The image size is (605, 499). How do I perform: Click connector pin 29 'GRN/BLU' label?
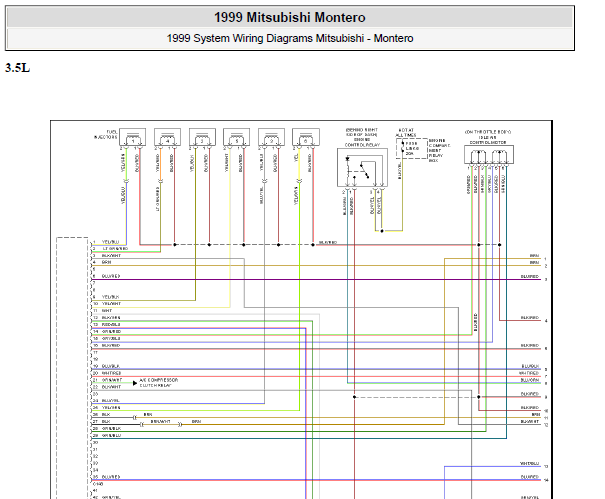[x=112, y=435]
